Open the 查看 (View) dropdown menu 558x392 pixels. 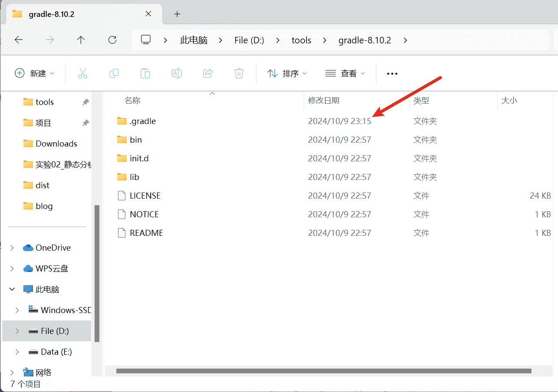click(x=345, y=73)
